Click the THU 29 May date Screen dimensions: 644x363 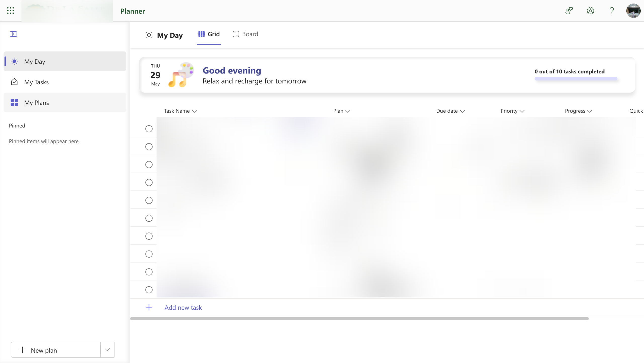(155, 75)
